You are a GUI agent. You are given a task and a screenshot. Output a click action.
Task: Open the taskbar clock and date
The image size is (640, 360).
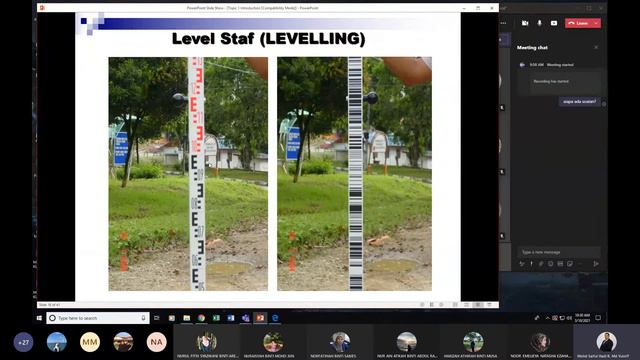582,318
